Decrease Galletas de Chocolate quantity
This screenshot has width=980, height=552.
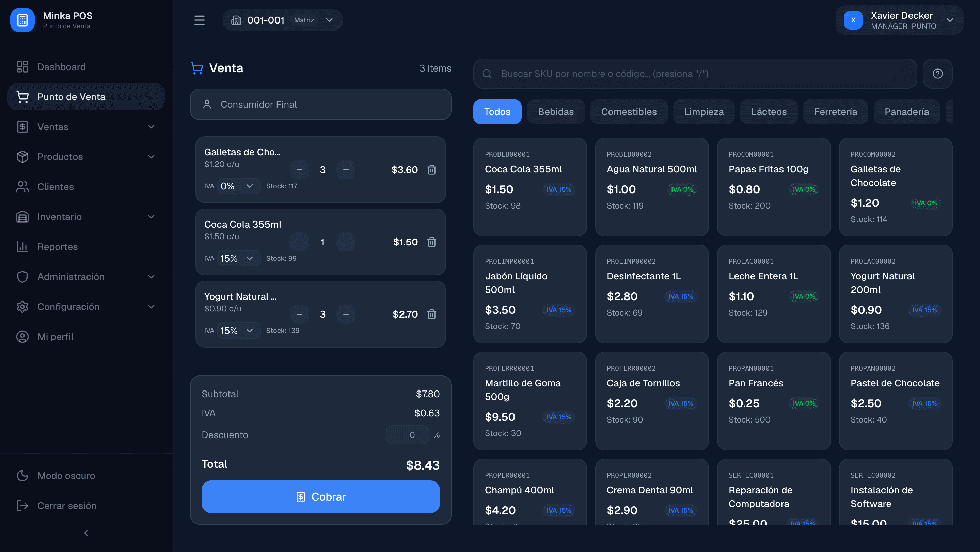click(300, 170)
